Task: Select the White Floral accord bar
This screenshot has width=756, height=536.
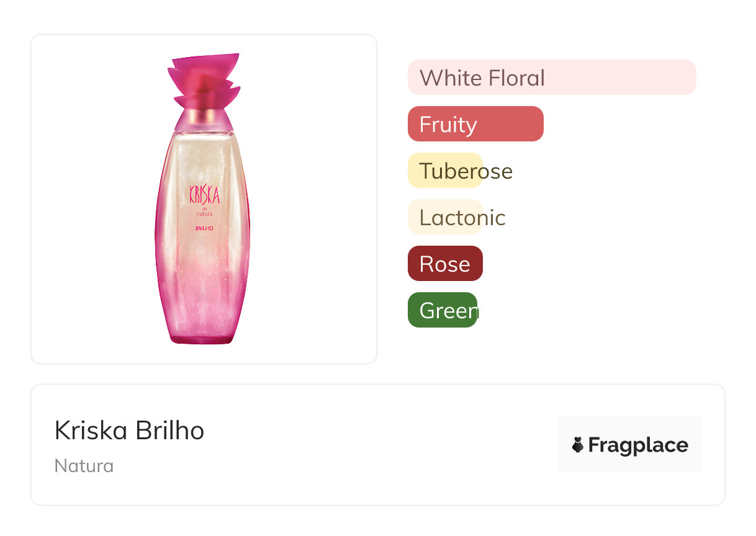Action: pyautogui.click(x=551, y=78)
